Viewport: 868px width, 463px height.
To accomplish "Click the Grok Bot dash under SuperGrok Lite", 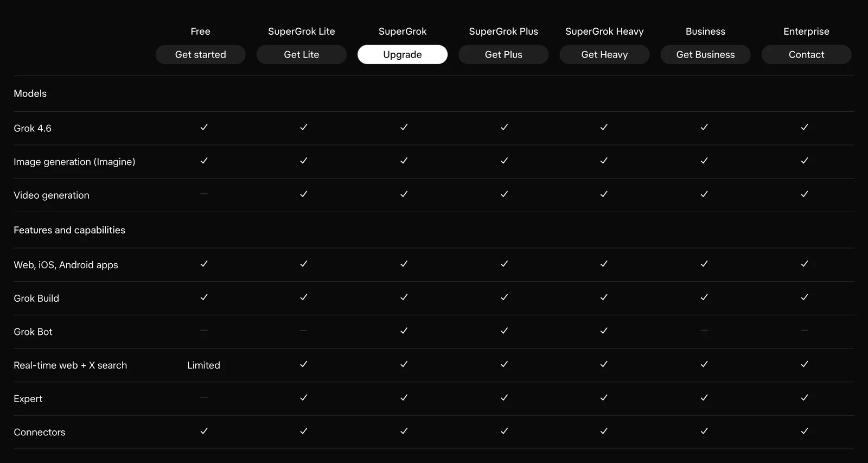I will (x=304, y=330).
